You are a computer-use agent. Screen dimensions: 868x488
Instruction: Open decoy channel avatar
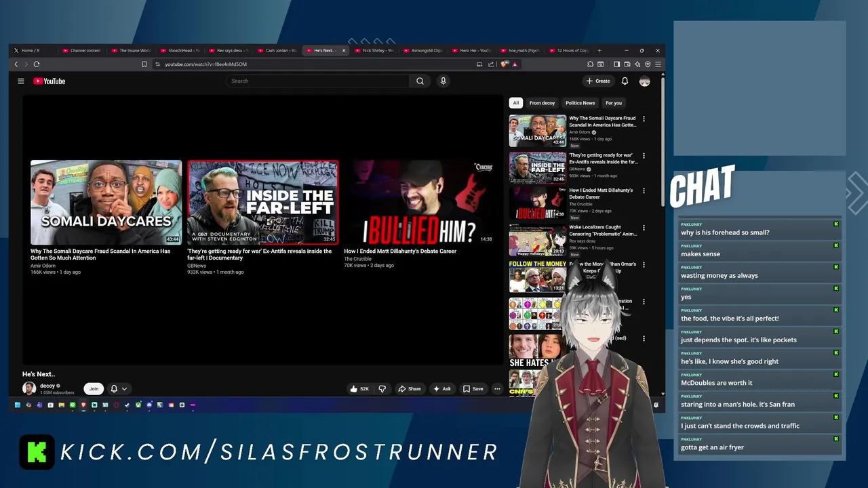point(29,388)
